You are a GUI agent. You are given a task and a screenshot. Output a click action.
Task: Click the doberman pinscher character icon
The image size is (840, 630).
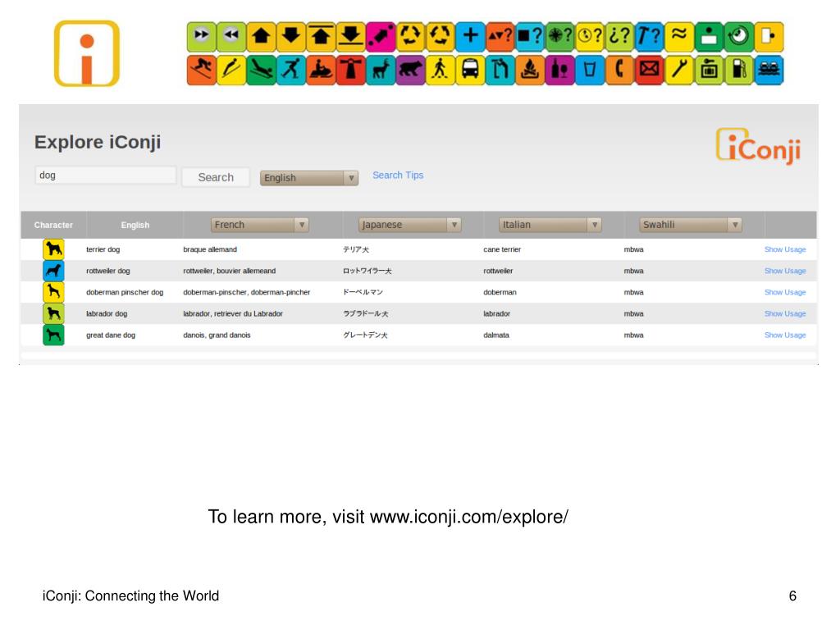point(53,292)
